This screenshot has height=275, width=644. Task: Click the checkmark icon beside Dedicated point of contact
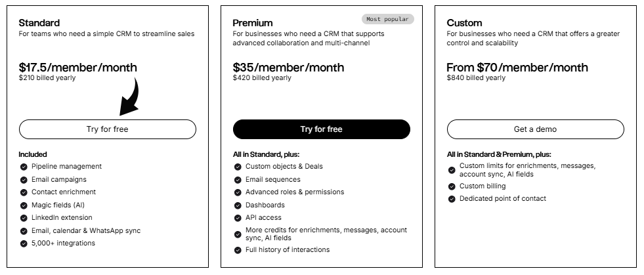pyautogui.click(x=452, y=199)
